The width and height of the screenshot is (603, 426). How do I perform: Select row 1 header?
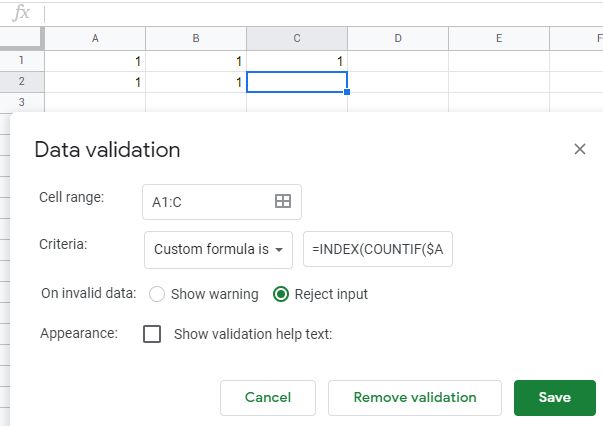point(22,60)
